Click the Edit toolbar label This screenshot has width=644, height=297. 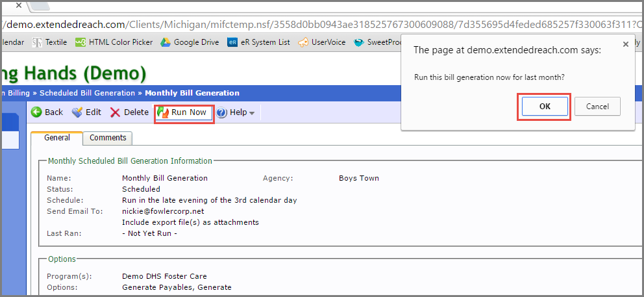pos(93,112)
